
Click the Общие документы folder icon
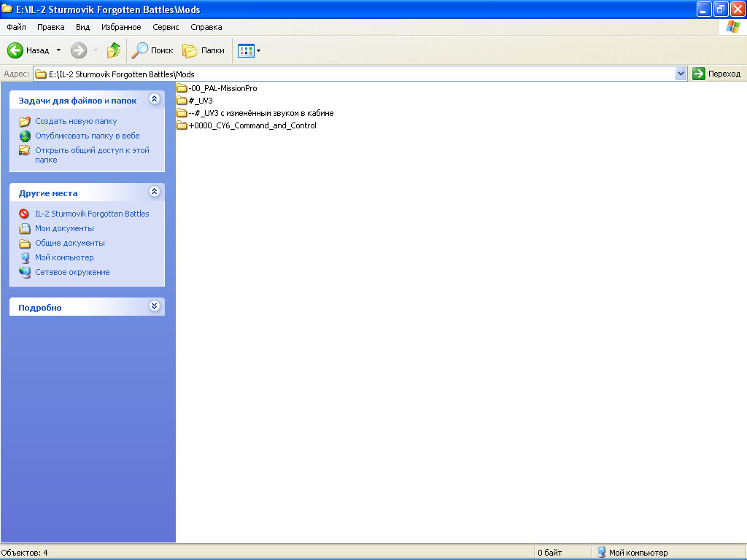point(25,244)
